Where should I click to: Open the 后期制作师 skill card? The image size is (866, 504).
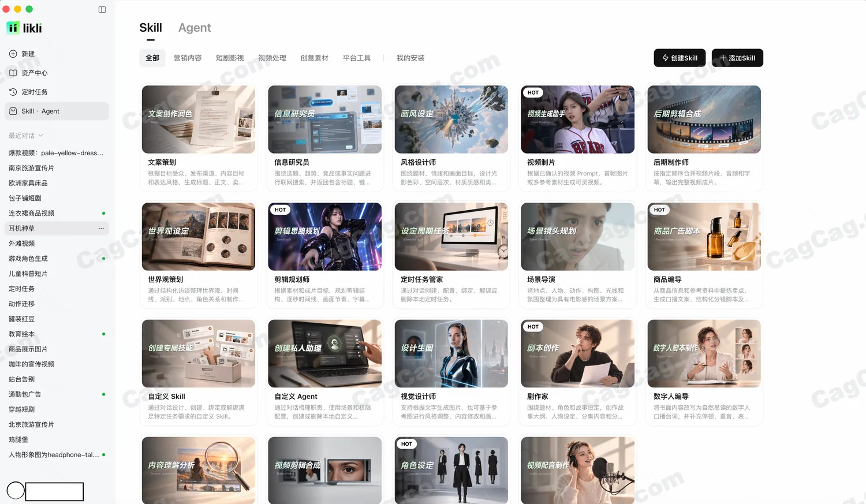(x=704, y=137)
